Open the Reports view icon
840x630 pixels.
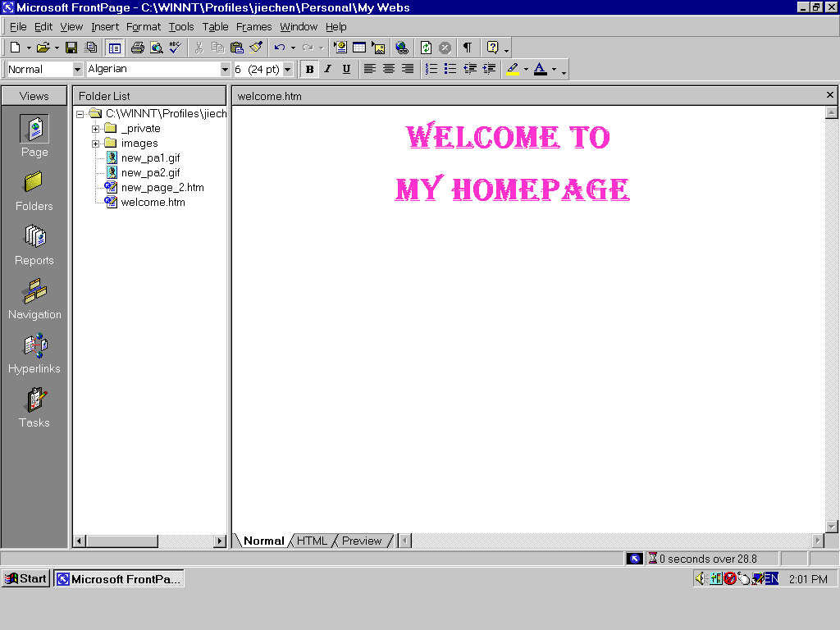click(34, 245)
